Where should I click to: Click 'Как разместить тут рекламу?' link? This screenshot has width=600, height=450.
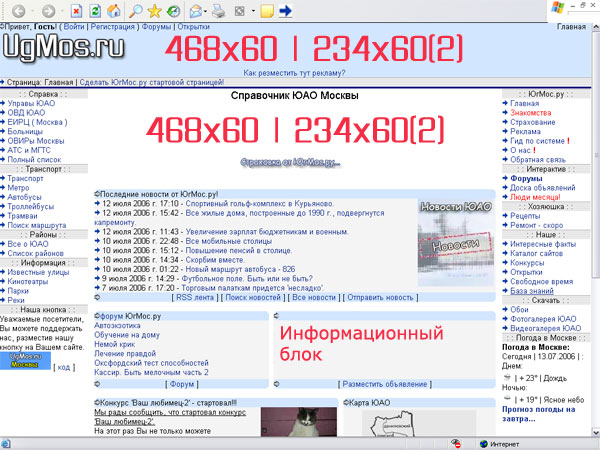(x=294, y=73)
